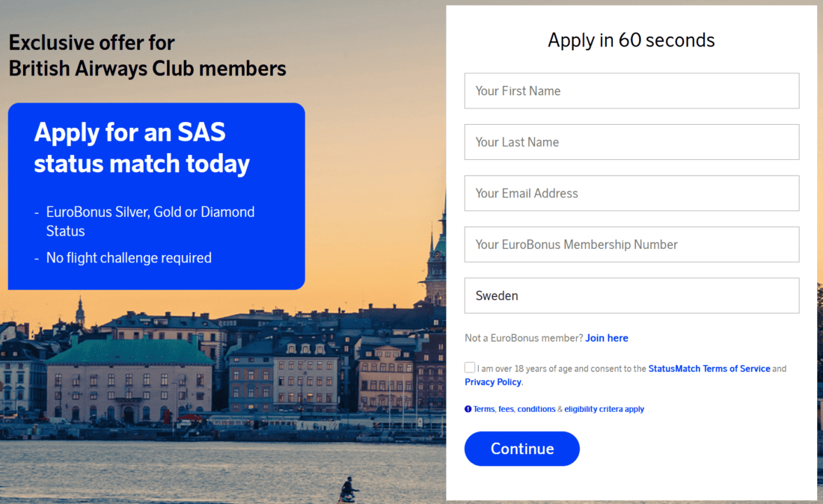This screenshot has height=504, width=823.
Task: Open the fees link
Action: [x=506, y=409]
